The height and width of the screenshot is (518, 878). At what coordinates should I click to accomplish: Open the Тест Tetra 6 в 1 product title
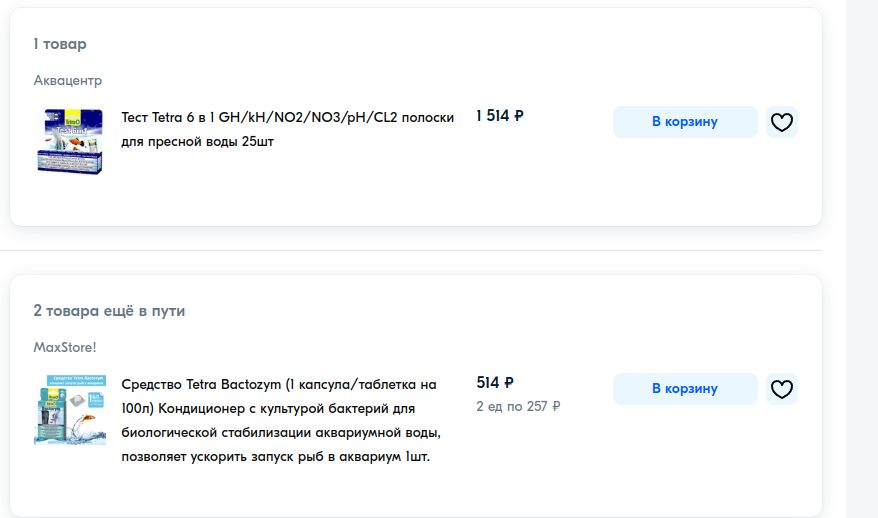point(287,129)
